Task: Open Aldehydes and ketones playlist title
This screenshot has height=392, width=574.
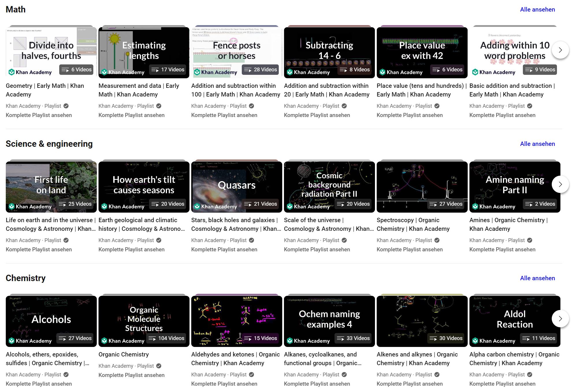Action: [x=235, y=359]
